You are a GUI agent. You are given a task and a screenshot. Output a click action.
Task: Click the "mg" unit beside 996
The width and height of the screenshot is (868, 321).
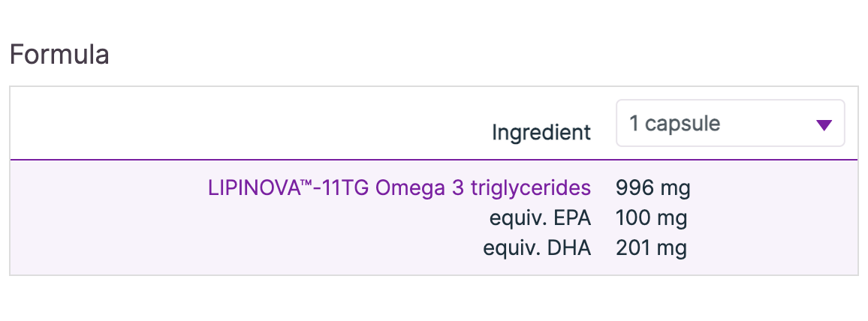(x=675, y=187)
